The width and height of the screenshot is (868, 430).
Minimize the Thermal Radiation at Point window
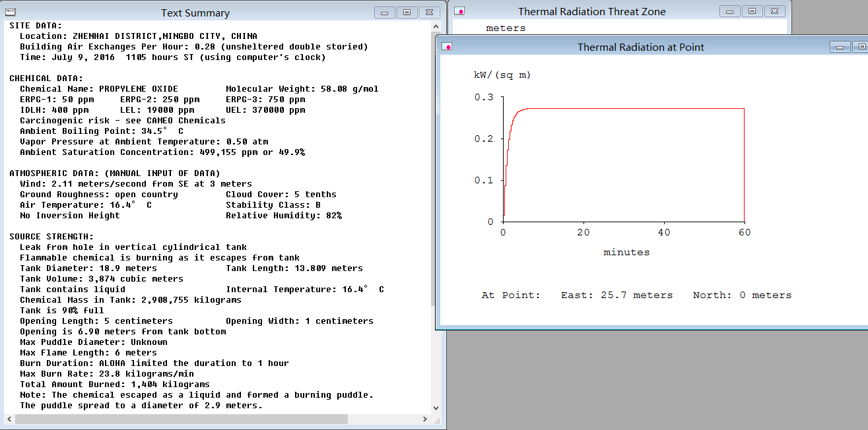840,47
